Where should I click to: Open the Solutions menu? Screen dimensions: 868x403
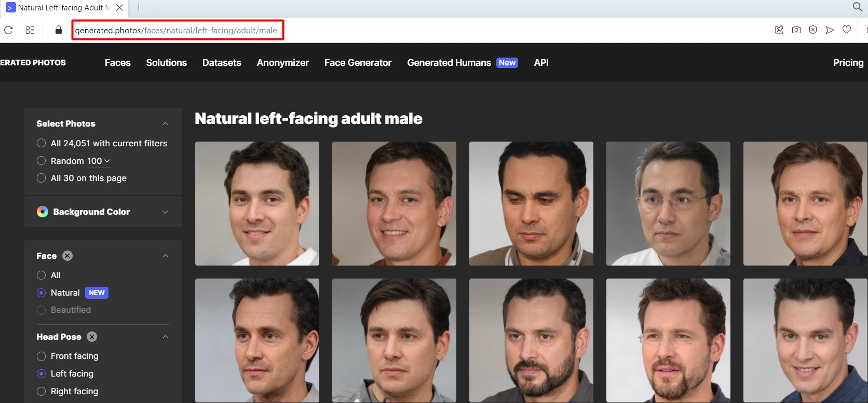coord(167,62)
